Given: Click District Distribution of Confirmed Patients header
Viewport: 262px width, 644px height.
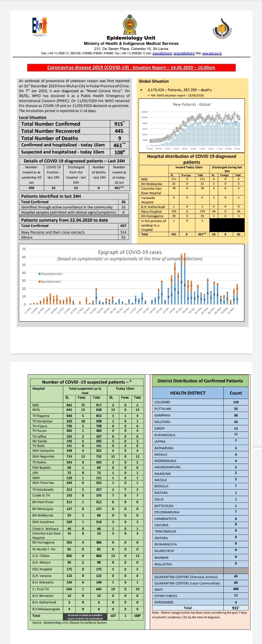Looking at the screenshot, I should (200, 381).
